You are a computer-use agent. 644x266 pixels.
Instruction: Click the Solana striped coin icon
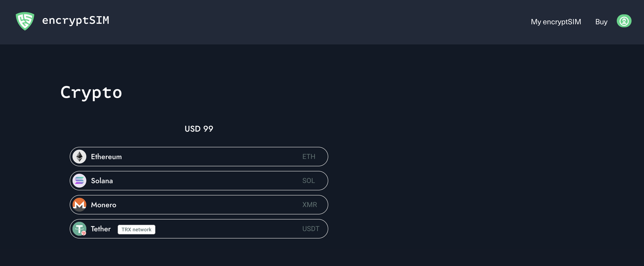(79, 181)
